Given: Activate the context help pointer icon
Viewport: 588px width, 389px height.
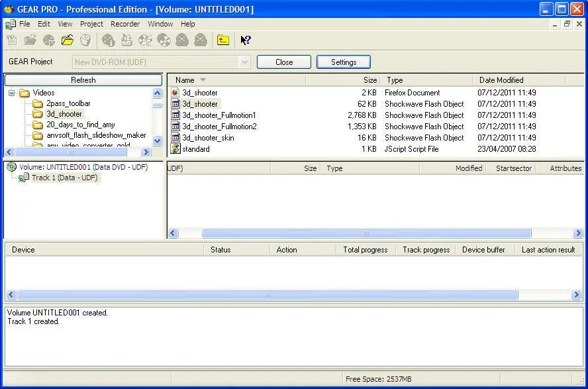Looking at the screenshot, I should tap(245, 40).
